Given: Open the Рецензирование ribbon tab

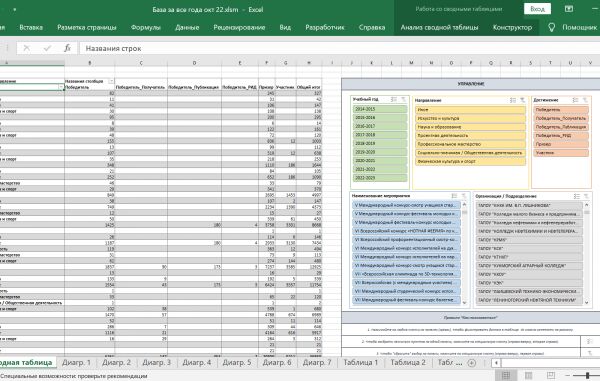Looking at the screenshot, I should 239,27.
